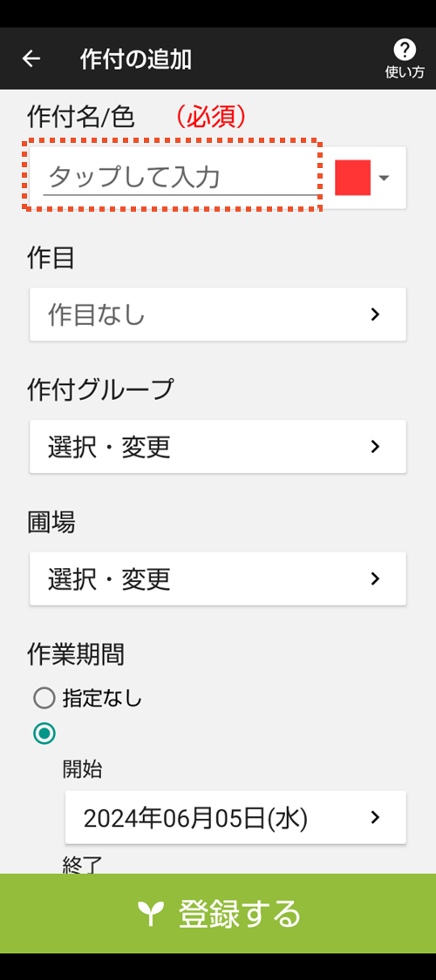Tap the 作付の追加 header title
The height and width of the screenshot is (980, 436).
(x=136, y=59)
